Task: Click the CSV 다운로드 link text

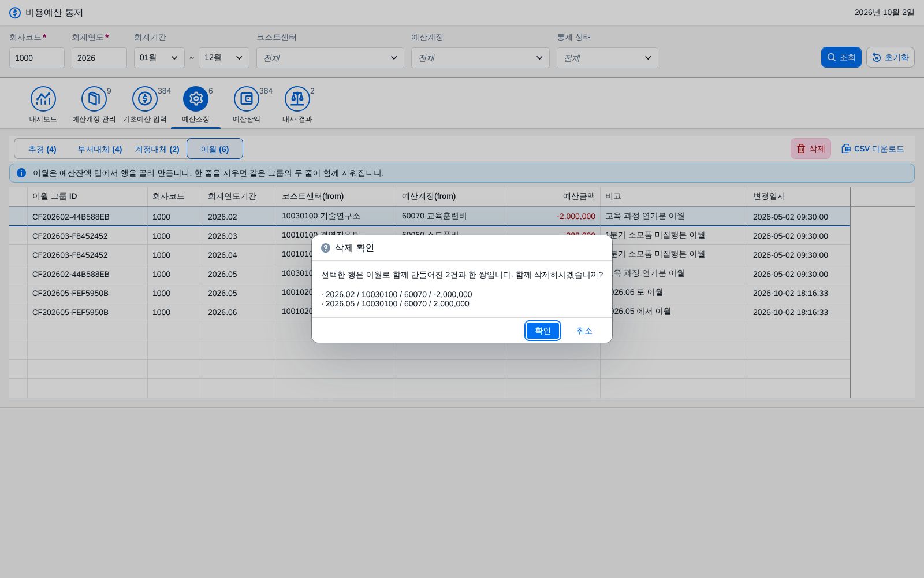Action: pyautogui.click(x=879, y=149)
